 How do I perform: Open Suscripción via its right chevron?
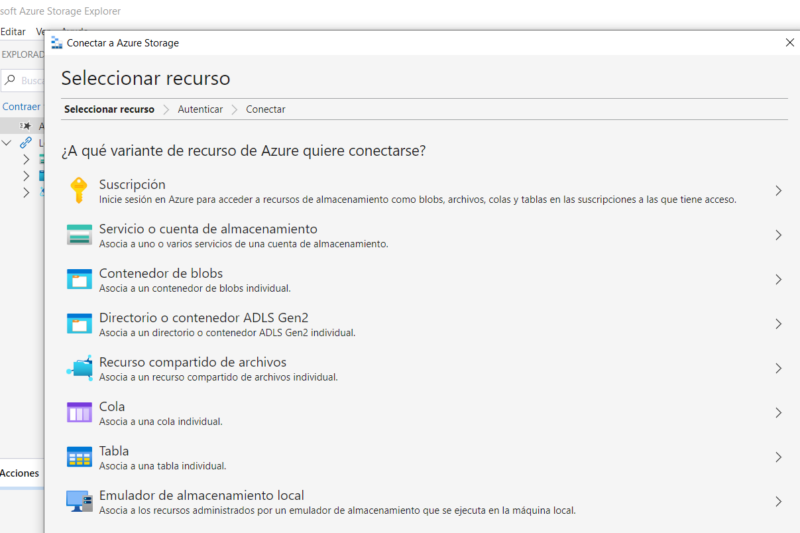click(x=778, y=191)
